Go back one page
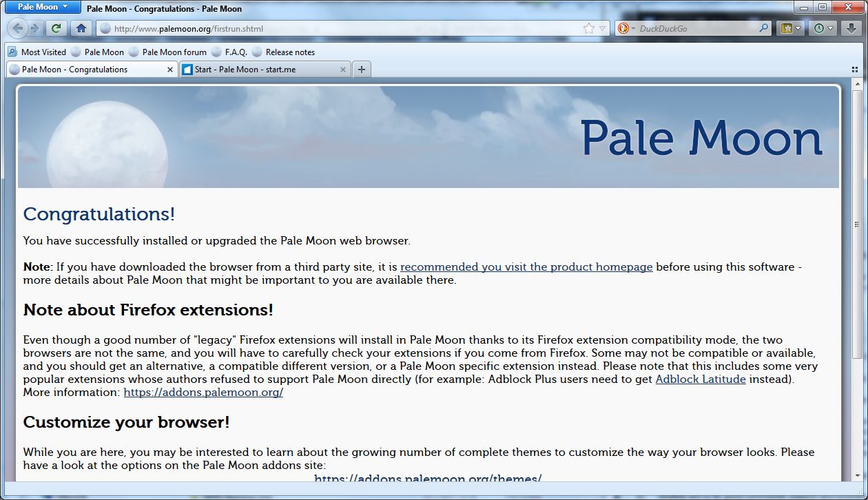The image size is (868, 500). pyautogui.click(x=19, y=28)
